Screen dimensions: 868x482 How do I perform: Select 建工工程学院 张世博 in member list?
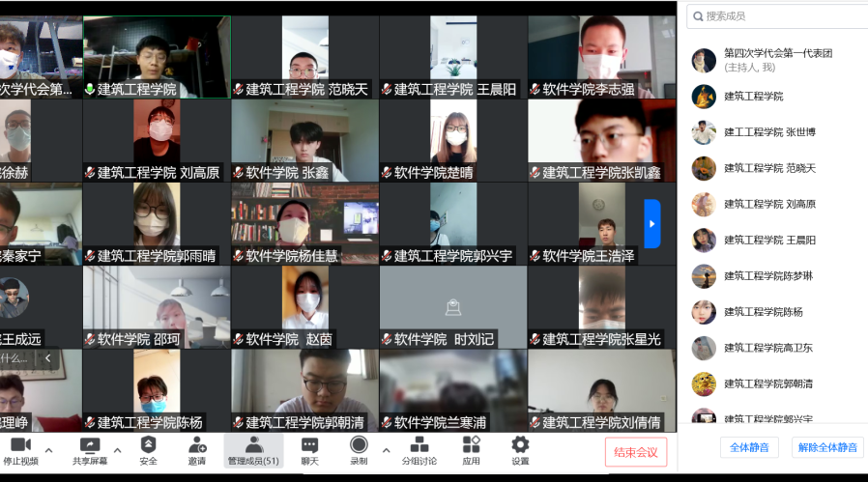[770, 132]
